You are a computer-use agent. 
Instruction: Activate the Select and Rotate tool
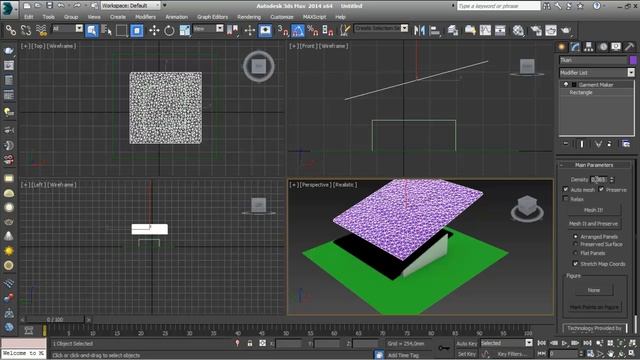click(x=169, y=31)
